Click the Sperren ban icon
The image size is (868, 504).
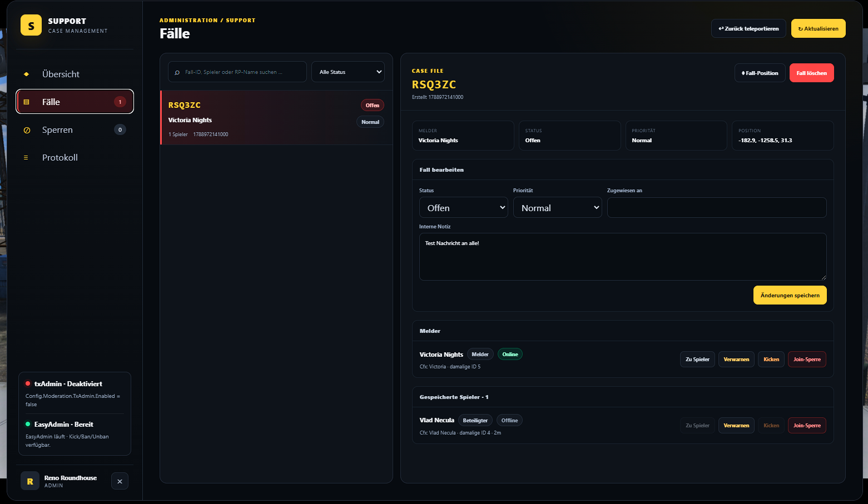click(26, 130)
